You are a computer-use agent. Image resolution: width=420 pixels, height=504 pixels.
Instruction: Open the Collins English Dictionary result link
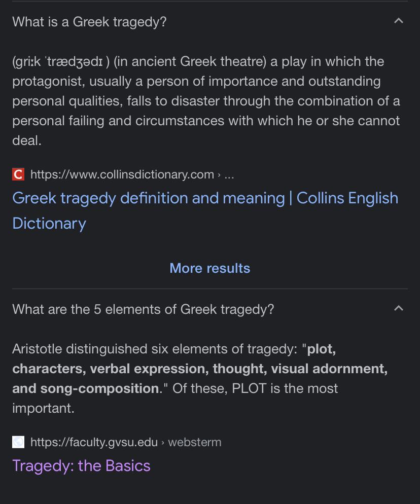[x=205, y=210]
